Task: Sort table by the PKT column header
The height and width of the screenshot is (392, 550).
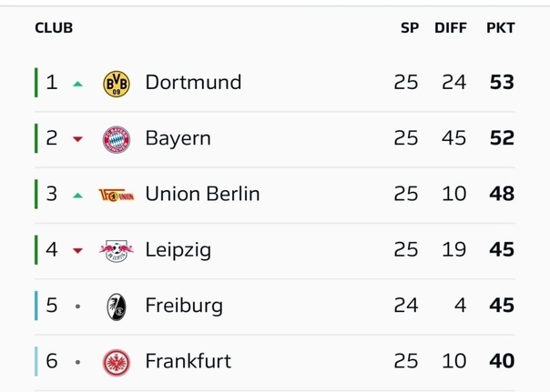Action: point(500,28)
